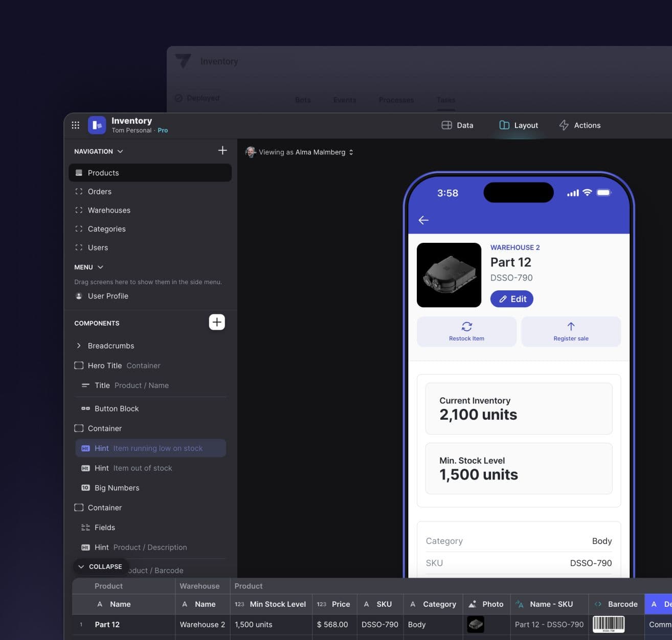Image resolution: width=672 pixels, height=640 pixels.
Task: Go back using the phone preview arrow
Action: (x=423, y=220)
